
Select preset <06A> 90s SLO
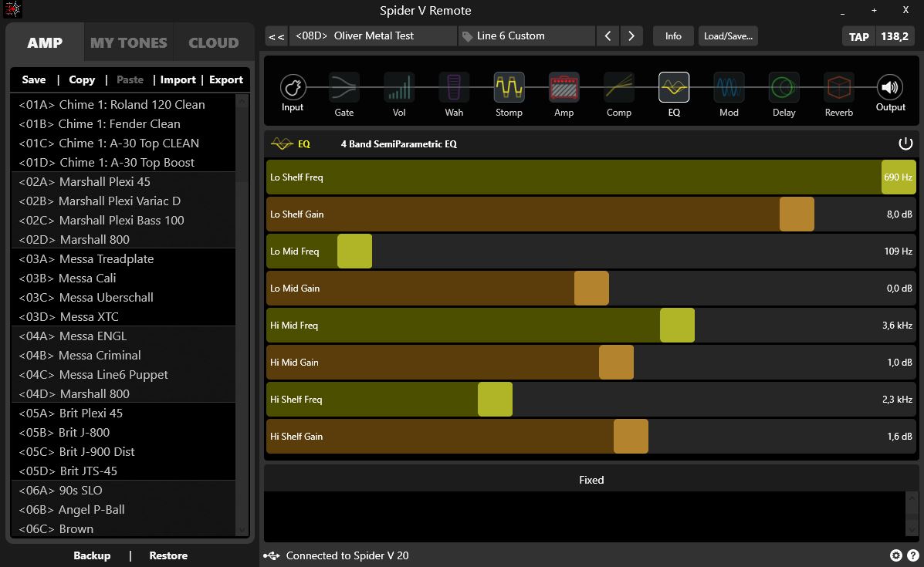(124, 491)
